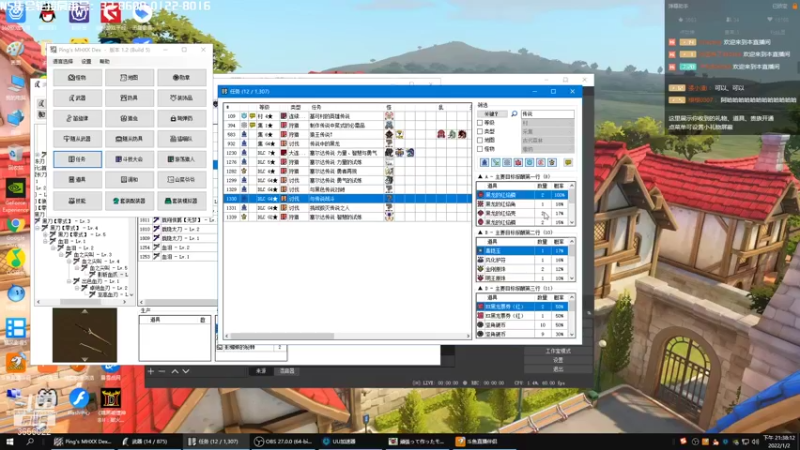Open Windows Start menu
Viewport: 800px width, 450px height.
9,441
